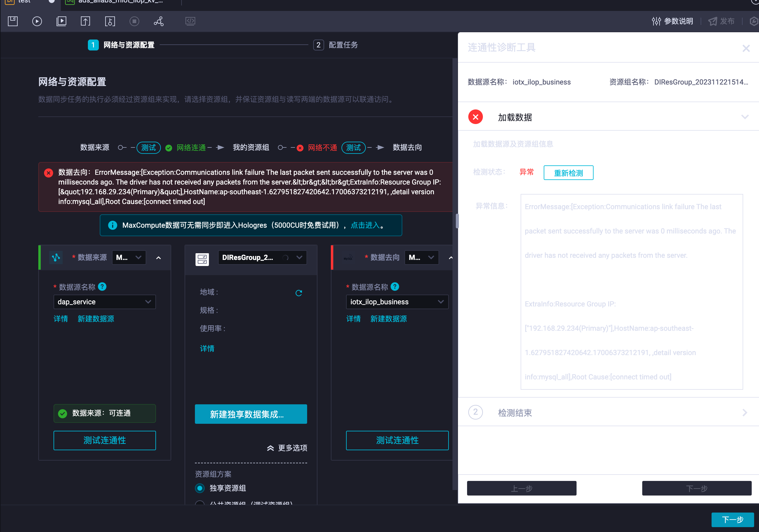Viewport: 759px width, 532px height.
Task: Open 详情 under dap_service
Action: 61,319
